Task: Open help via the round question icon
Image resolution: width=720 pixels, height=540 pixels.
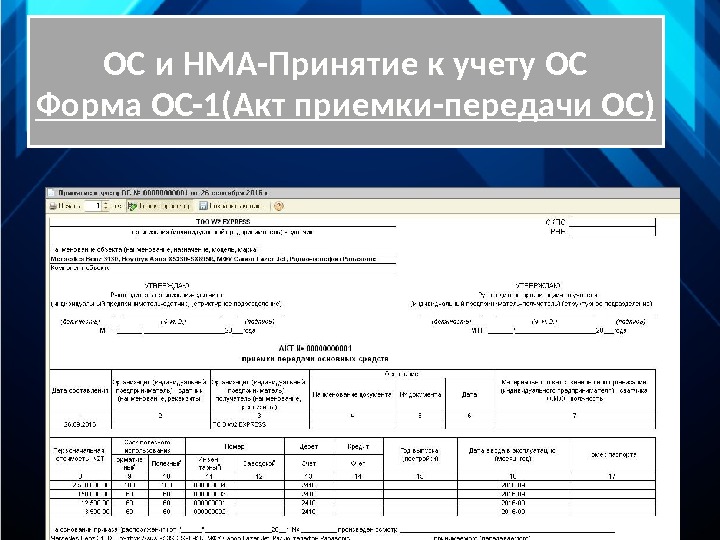Action: (279, 206)
